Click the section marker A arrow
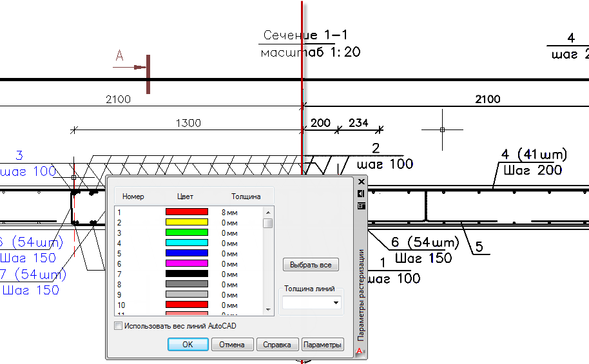This screenshot has height=364, width=589. [130, 67]
